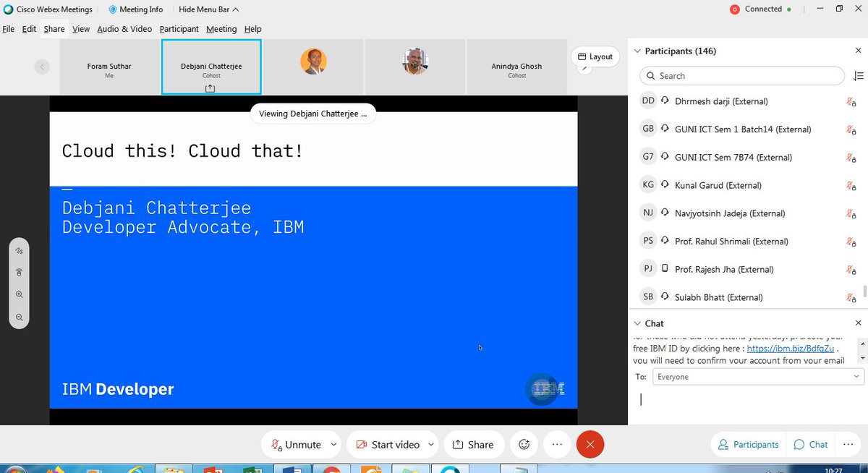Click the Connected status indicator

coord(760,9)
